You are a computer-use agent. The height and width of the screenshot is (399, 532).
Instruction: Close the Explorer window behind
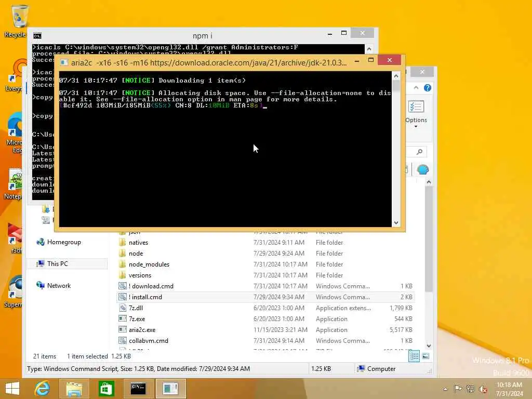click(x=422, y=72)
